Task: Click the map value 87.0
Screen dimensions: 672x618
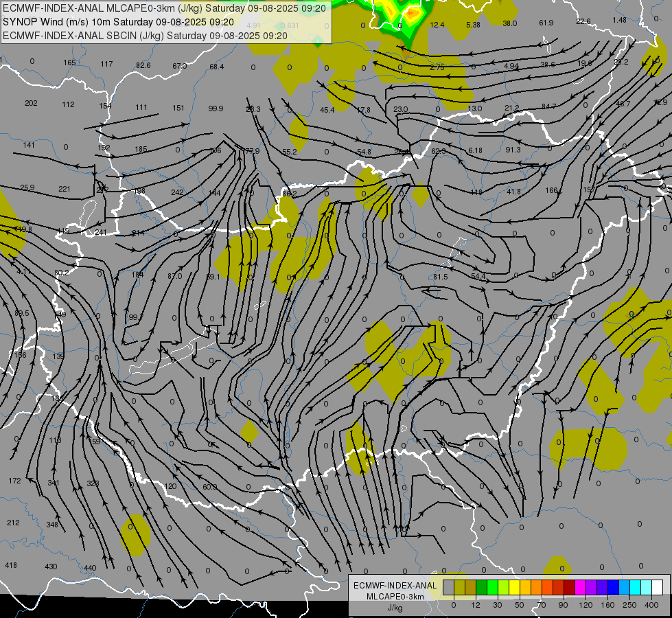Action: coord(174,276)
